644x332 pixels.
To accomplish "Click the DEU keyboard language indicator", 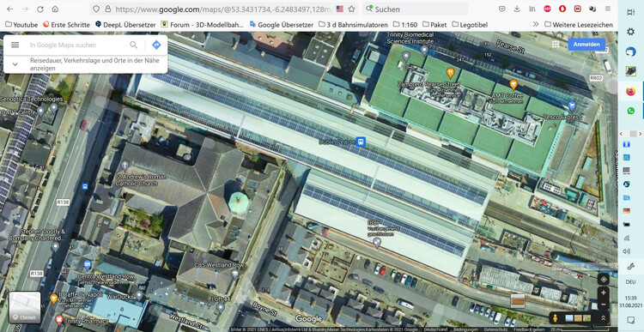I will point(630,282).
